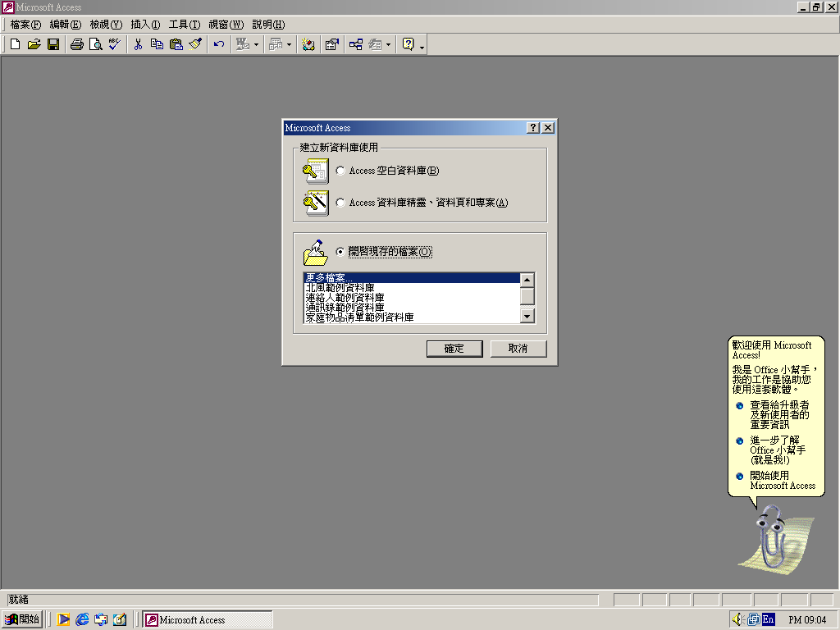
Task: Open New Object dropdown arrow
Action: (388, 44)
